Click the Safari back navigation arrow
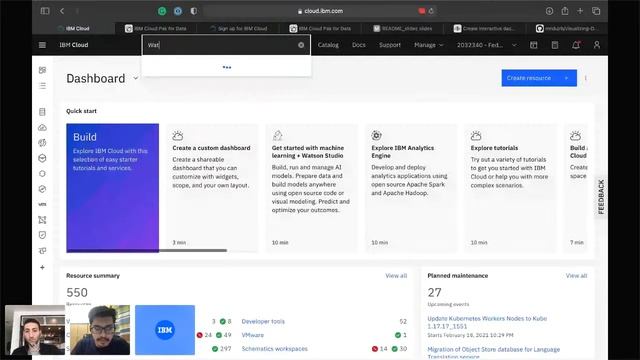The image size is (640, 360). 62,11
